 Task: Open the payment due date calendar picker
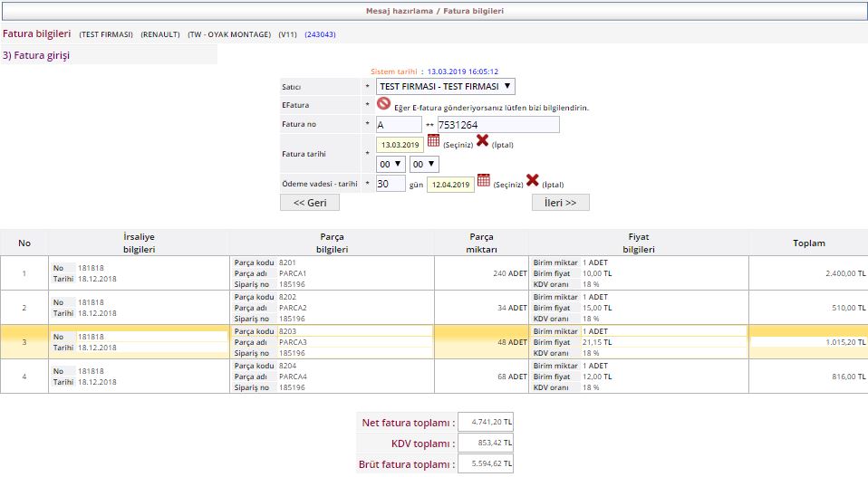pos(484,180)
